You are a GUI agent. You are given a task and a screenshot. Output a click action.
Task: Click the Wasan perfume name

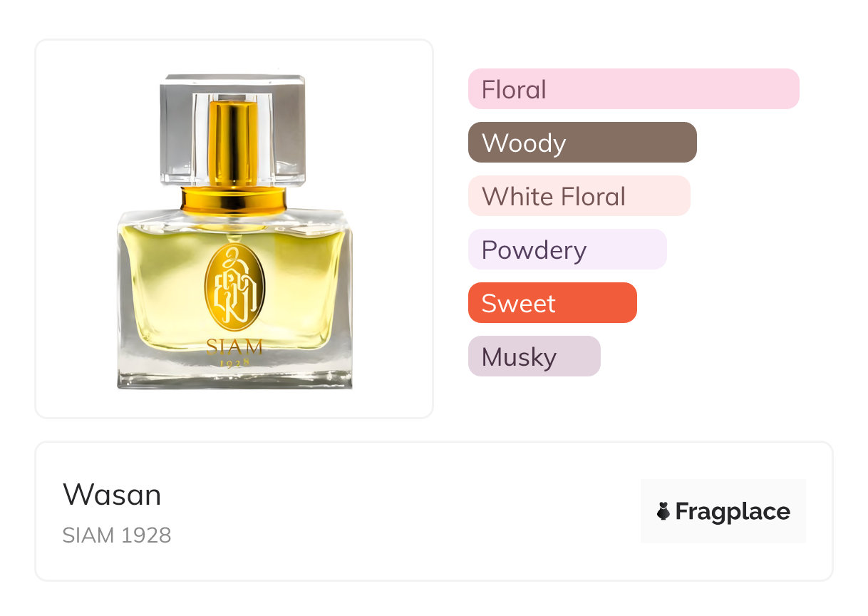(112, 495)
